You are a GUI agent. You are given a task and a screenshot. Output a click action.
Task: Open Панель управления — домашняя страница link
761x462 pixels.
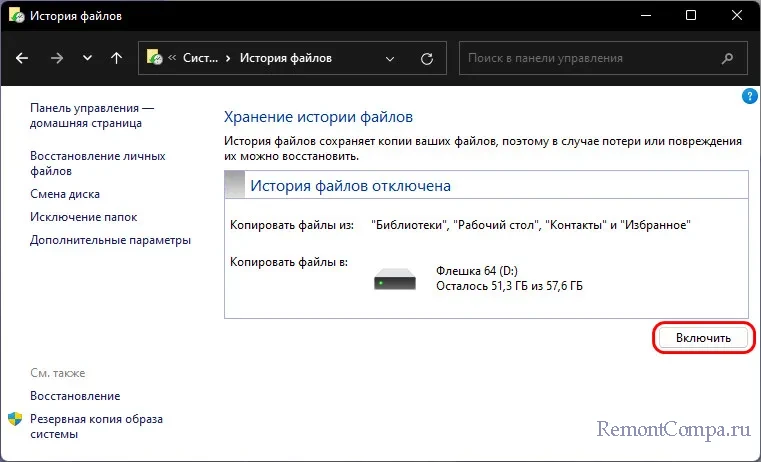[x=92, y=115]
